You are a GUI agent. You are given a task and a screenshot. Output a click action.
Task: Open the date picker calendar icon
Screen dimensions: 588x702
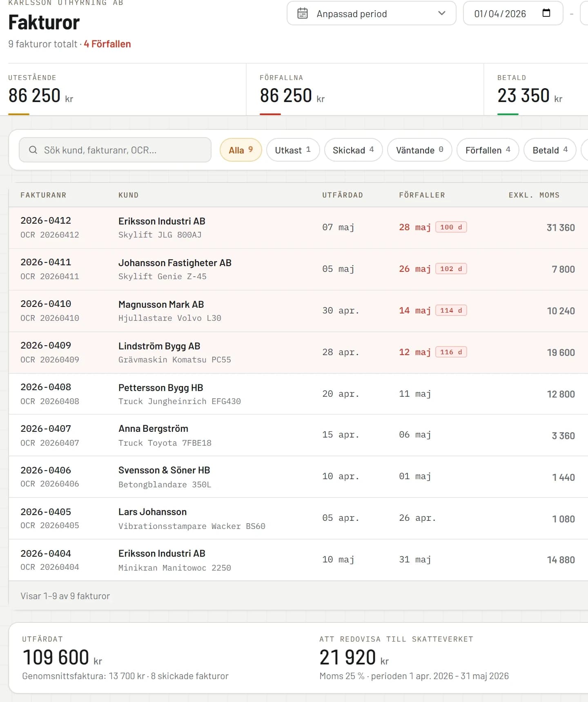click(x=546, y=13)
